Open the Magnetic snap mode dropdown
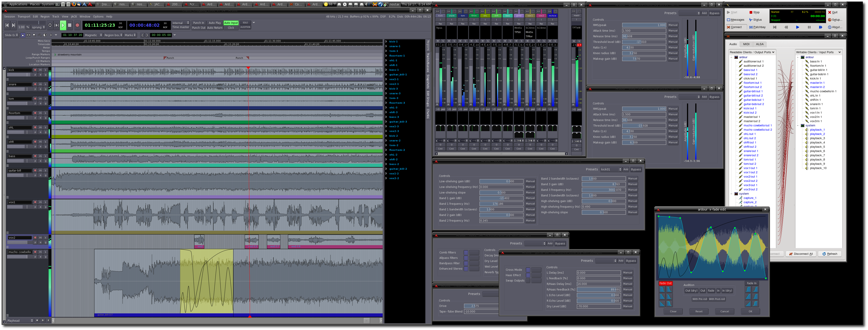 (93, 35)
